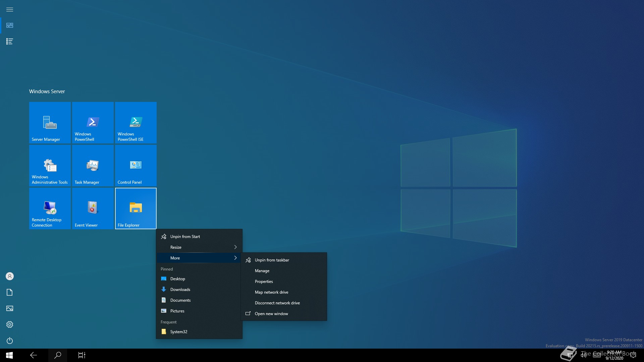Image resolution: width=644 pixels, height=362 pixels.
Task: Open the Windows Administrative Tools tile
Action: coord(50,166)
